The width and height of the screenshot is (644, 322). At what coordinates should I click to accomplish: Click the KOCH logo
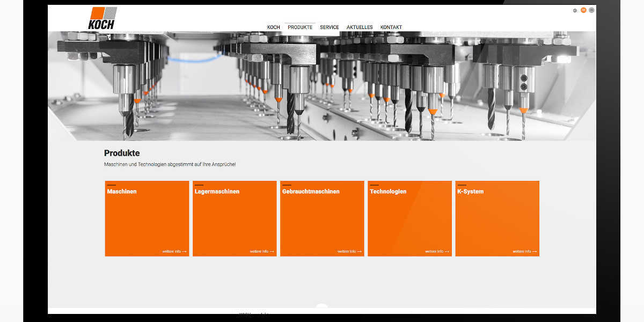click(103, 18)
